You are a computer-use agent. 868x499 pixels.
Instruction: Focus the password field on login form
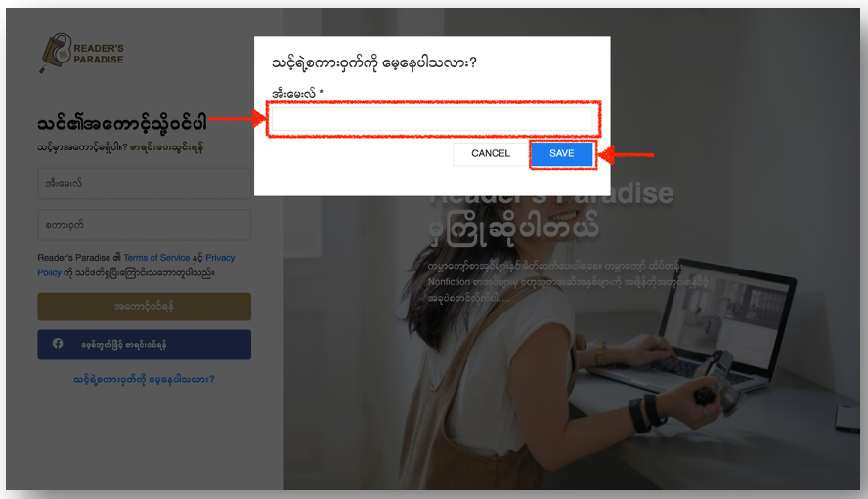tap(144, 226)
